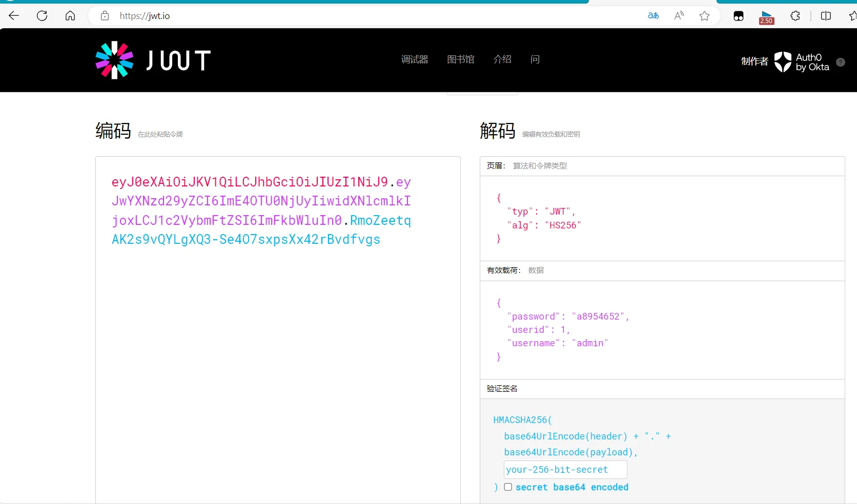Go to the 介绍 page
Screen dimensions: 857x504
pos(502,59)
